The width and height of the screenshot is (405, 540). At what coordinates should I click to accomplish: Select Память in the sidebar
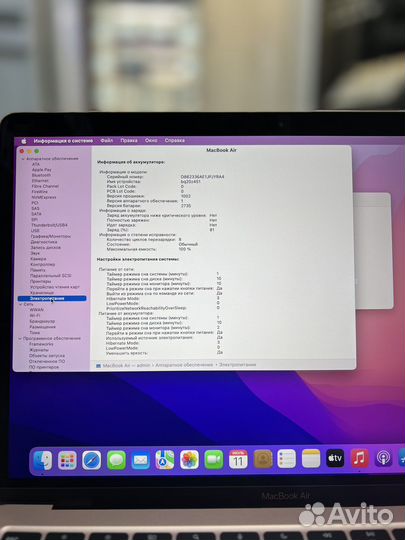(x=38, y=270)
